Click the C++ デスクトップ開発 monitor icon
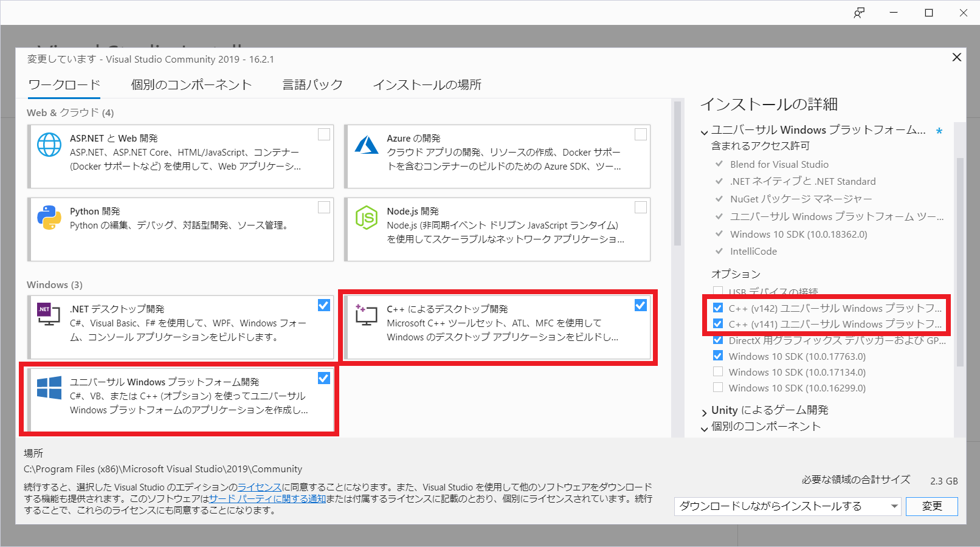 click(367, 316)
